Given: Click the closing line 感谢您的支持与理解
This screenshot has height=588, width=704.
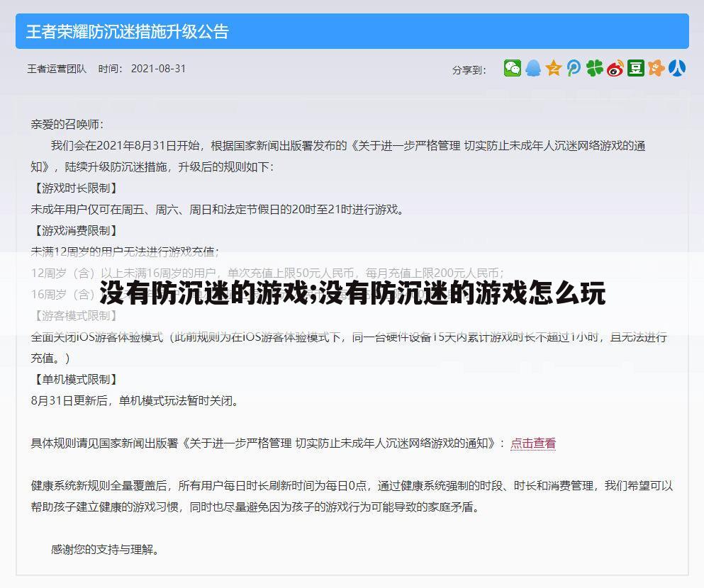Looking at the screenshot, I should 105,550.
